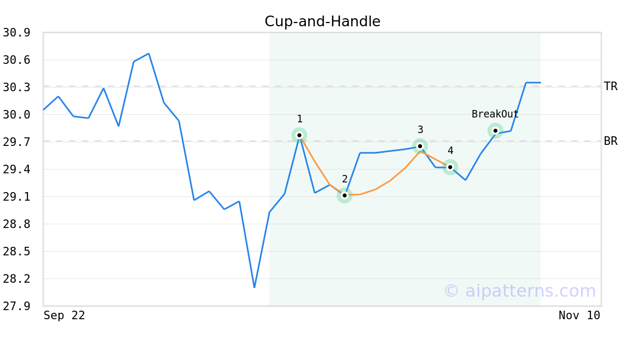The width and height of the screenshot is (644, 338).
Task: Click the 28.8 price axis label
Action: pos(16,224)
